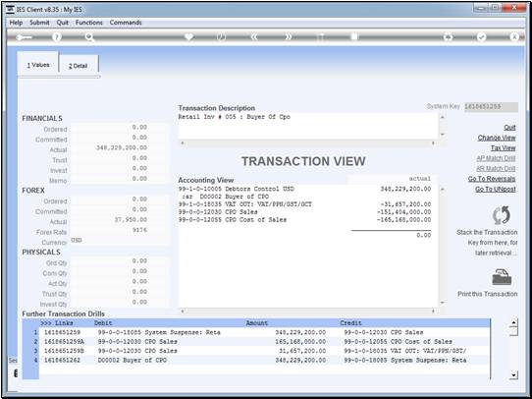Go back with the double left arrow
The width and height of the screenshot is (532, 399).
[254, 37]
